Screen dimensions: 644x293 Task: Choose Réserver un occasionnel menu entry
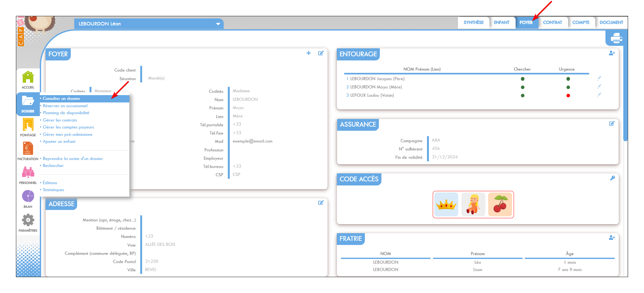click(65, 106)
